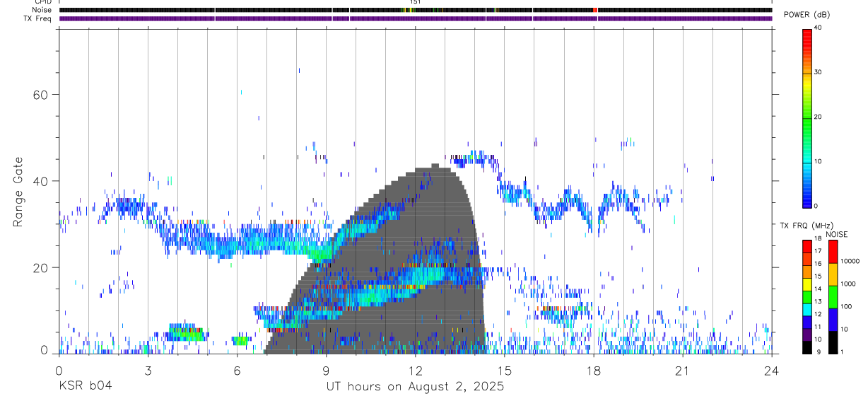Viewport: 868px width, 401px height.
Task: Click the purple TX Freq strip above plot
Action: click(415, 18)
